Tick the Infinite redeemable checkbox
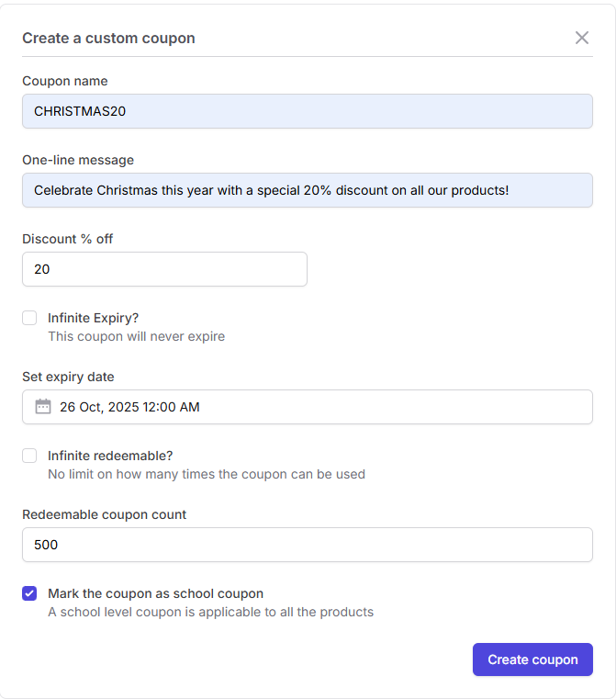The height and width of the screenshot is (699, 616). pyautogui.click(x=29, y=456)
